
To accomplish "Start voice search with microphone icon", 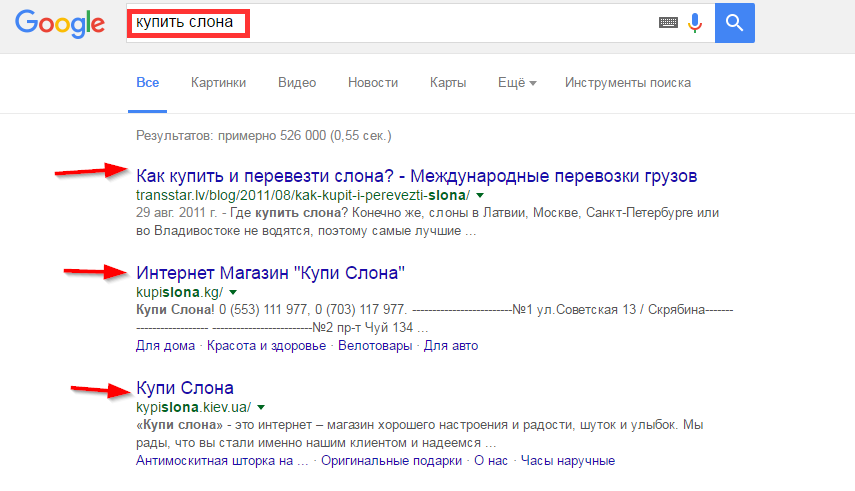I will pos(695,23).
